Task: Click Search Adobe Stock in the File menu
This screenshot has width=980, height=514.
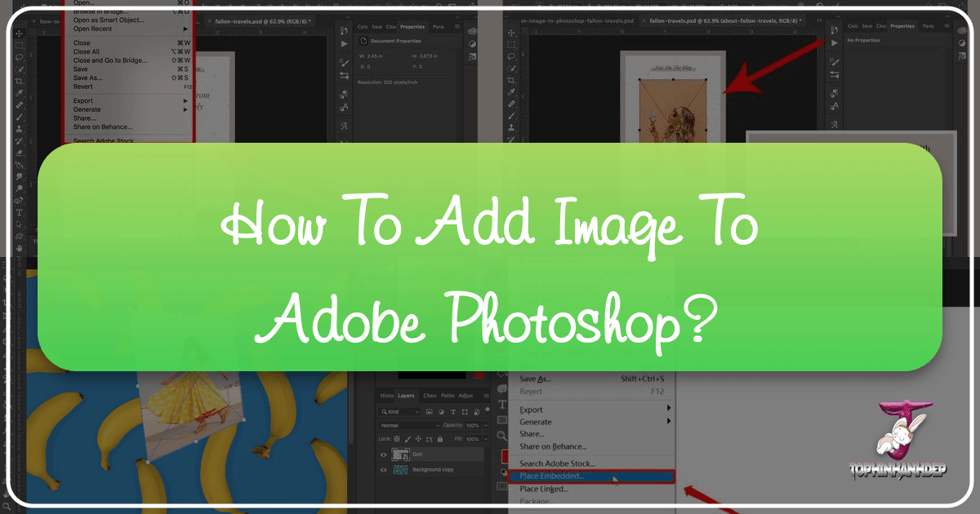Action: tap(557, 463)
